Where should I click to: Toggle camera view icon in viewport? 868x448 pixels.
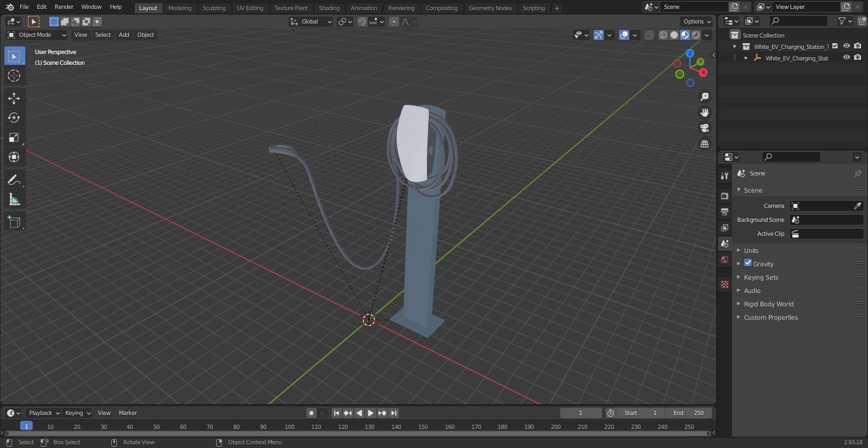coord(704,128)
